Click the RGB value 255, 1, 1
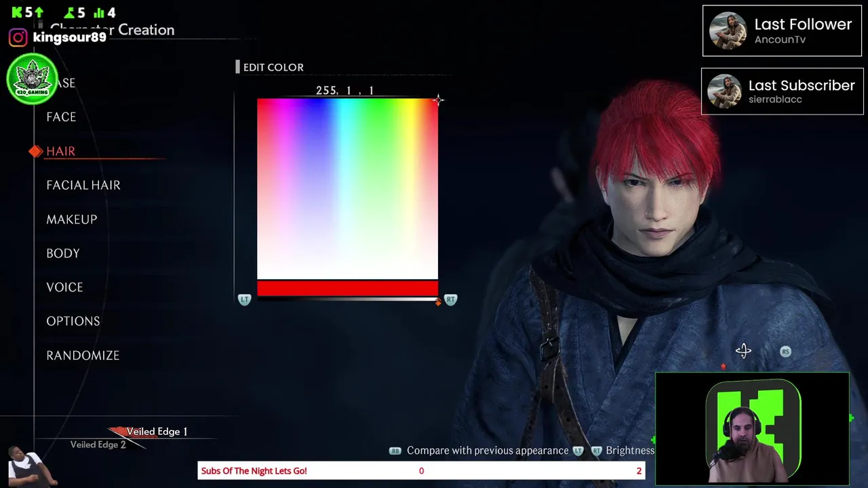868x488 pixels. point(345,90)
